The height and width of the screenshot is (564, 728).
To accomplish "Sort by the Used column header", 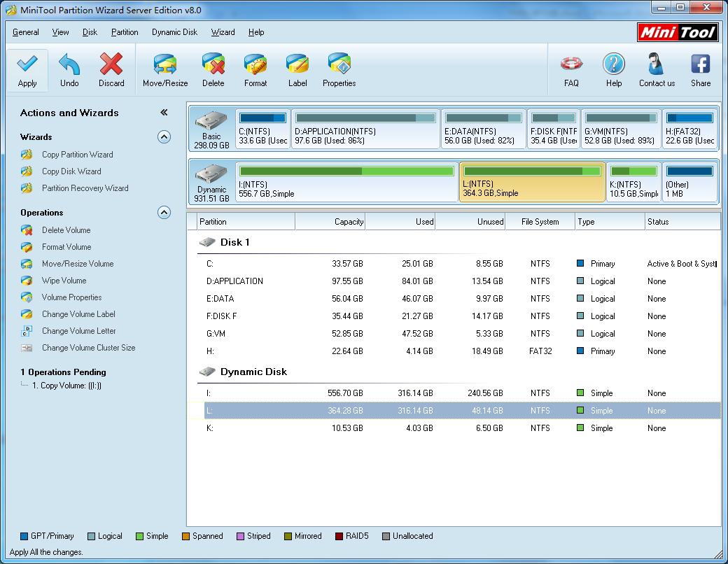I will point(400,221).
